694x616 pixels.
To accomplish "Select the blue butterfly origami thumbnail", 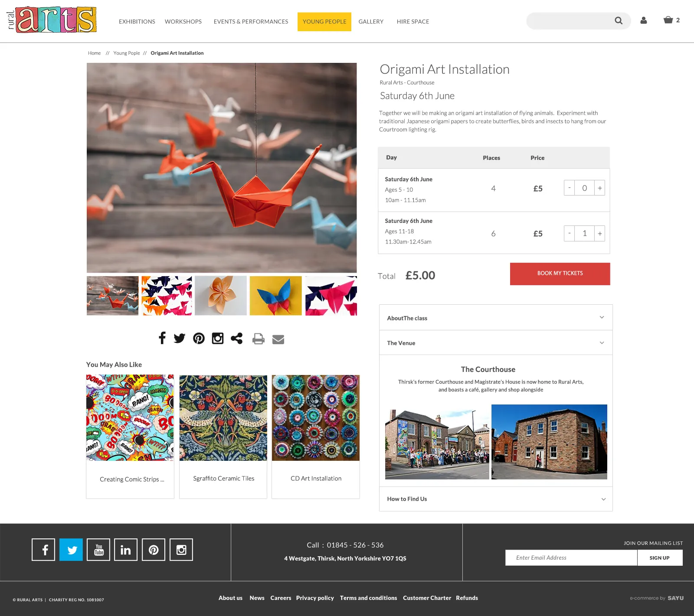I will (276, 296).
